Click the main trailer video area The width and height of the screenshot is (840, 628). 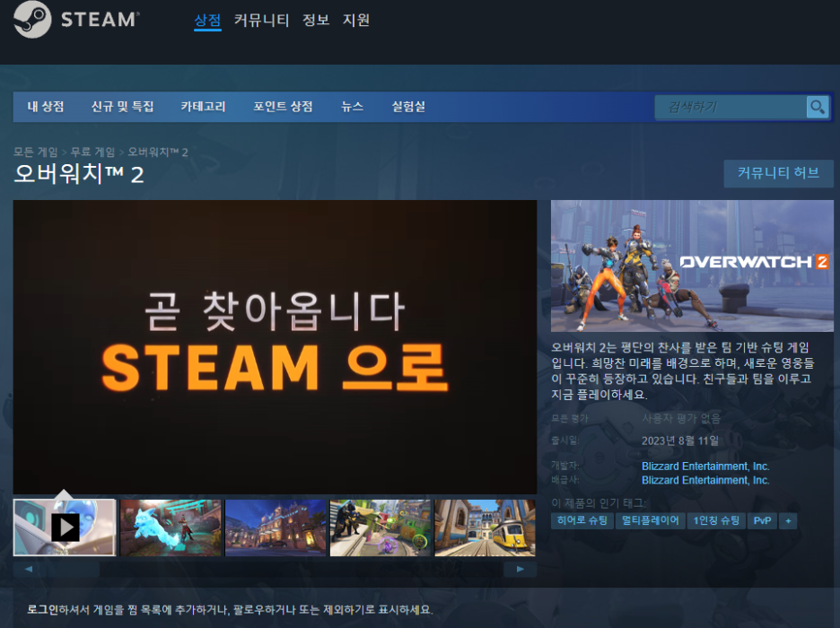pos(275,347)
